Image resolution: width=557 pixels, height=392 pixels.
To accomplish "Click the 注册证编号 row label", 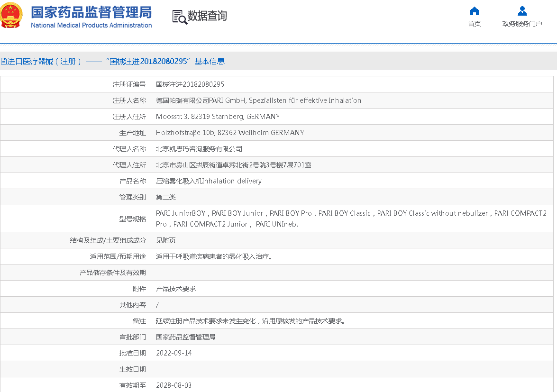I will 129,84.
